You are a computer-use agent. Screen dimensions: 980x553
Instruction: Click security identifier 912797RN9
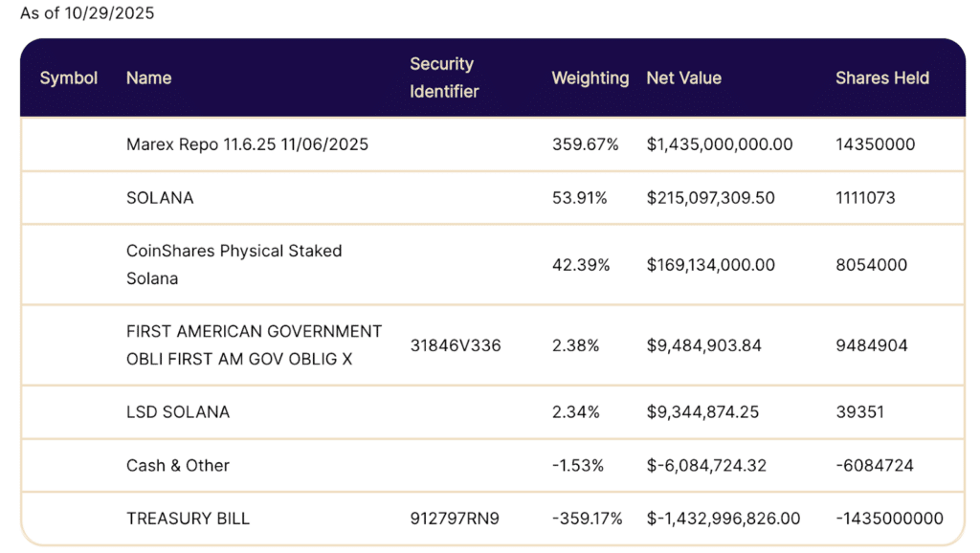[455, 519]
